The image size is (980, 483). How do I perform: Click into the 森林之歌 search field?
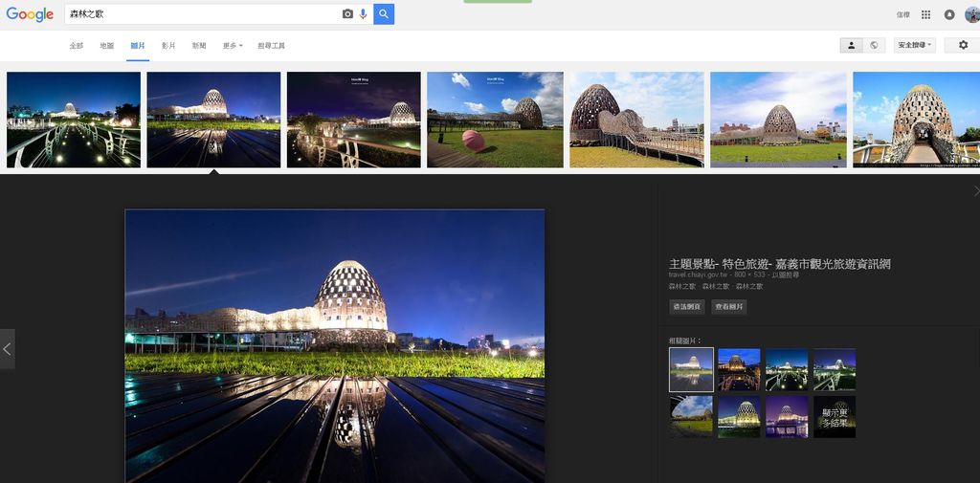coord(203,13)
